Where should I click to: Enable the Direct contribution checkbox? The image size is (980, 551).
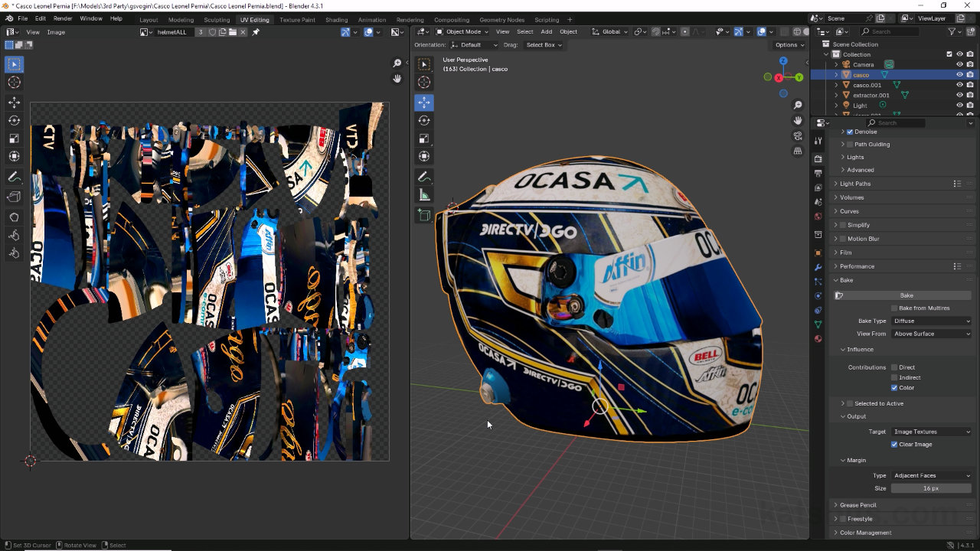click(894, 367)
